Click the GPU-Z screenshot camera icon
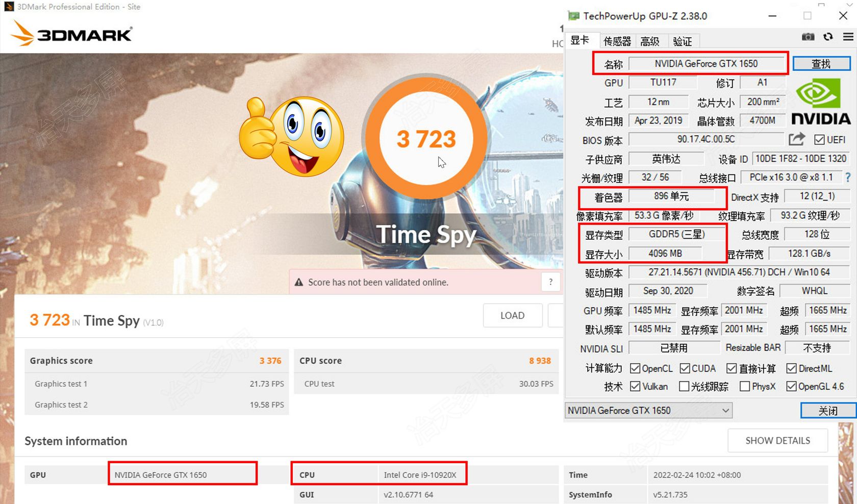 [x=808, y=37]
